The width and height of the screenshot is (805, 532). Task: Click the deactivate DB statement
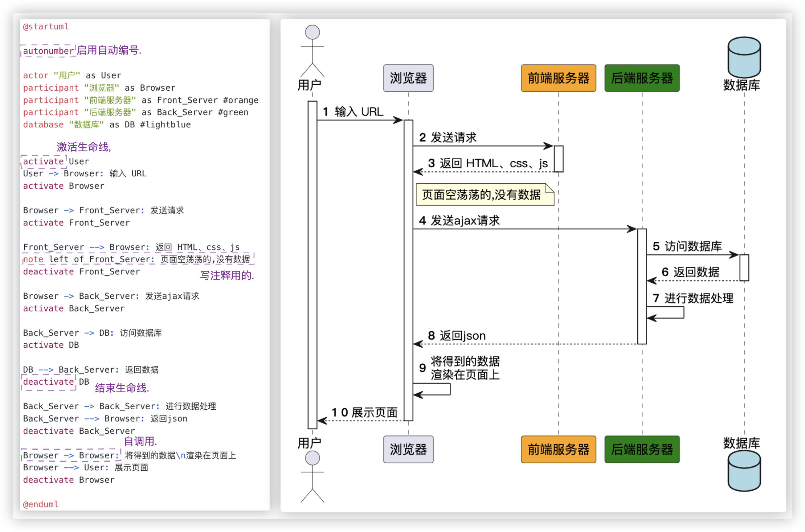pos(48,381)
